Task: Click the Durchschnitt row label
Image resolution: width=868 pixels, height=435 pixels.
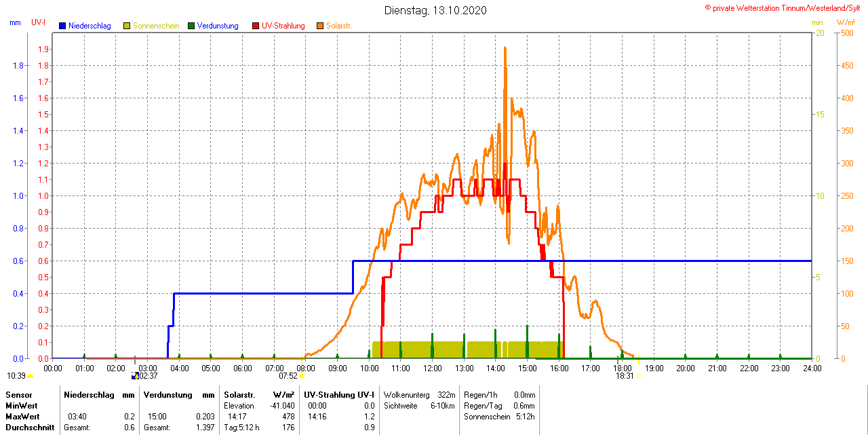Action: point(28,428)
